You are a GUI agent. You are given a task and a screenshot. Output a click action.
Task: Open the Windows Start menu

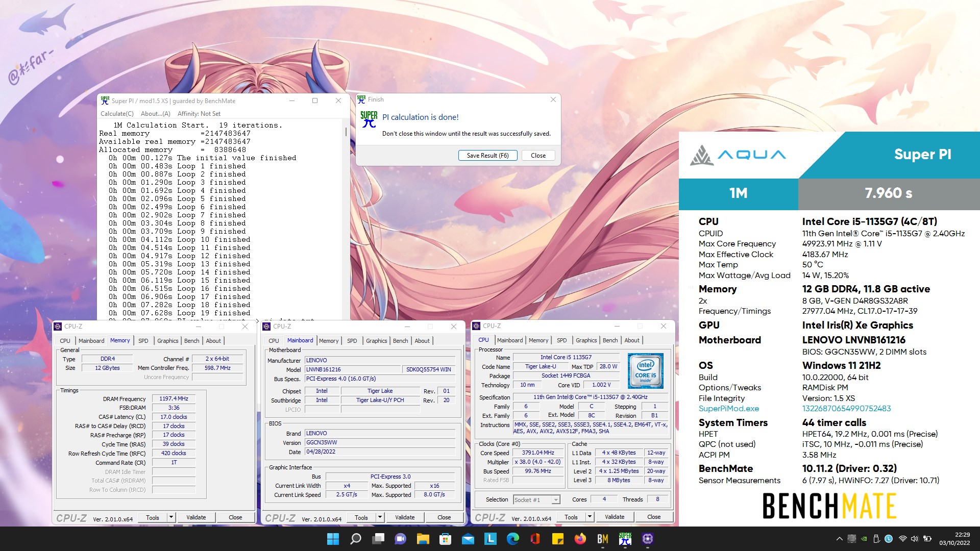tap(333, 539)
